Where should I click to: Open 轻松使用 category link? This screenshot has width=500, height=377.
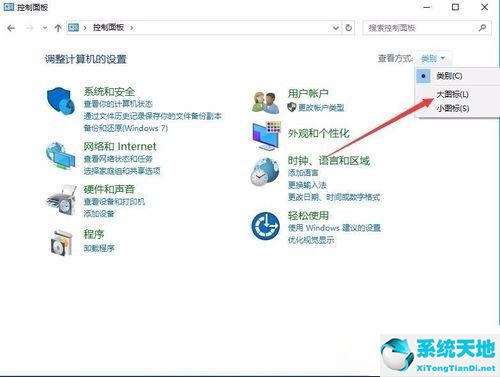coord(308,216)
